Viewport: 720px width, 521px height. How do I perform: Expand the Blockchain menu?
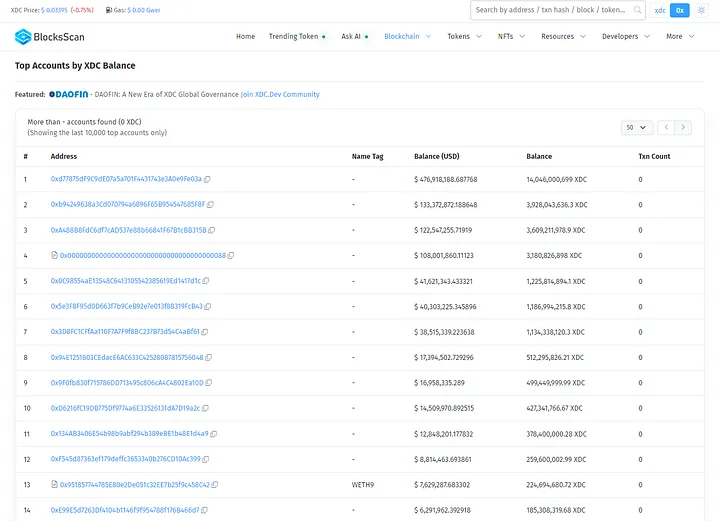(x=407, y=36)
